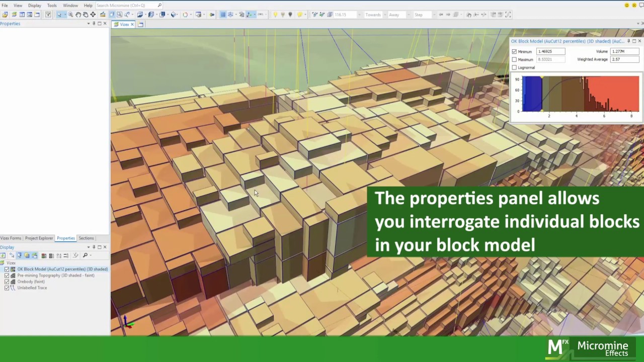The height and width of the screenshot is (362, 644).
Task: Click the checkmark form toolbar icon
Action: click(x=48, y=15)
